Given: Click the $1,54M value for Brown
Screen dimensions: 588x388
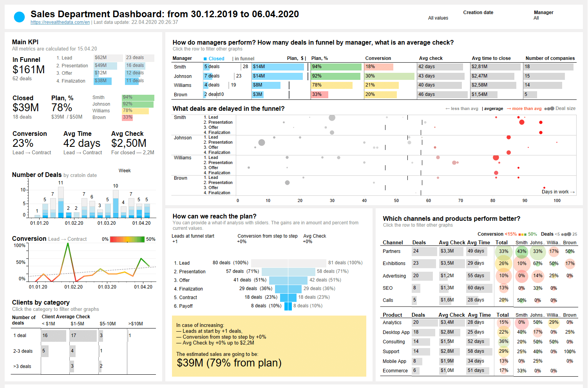Looking at the screenshot, I should click(484, 94).
